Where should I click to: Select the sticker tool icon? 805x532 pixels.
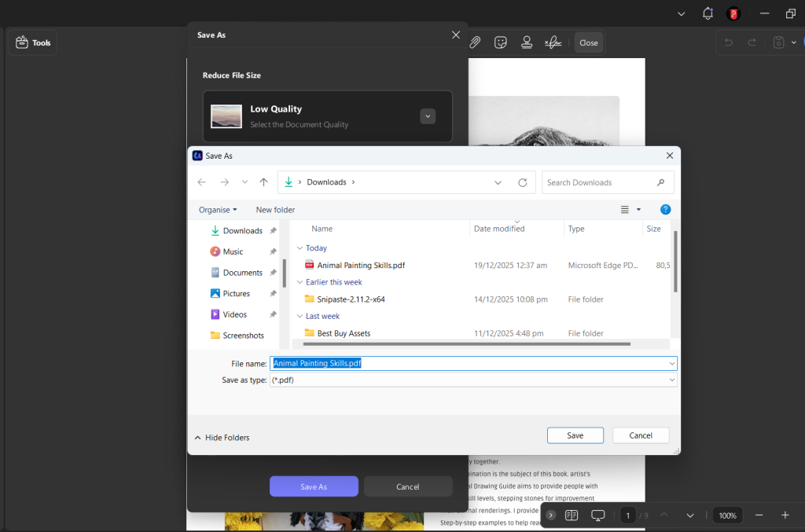[500, 42]
